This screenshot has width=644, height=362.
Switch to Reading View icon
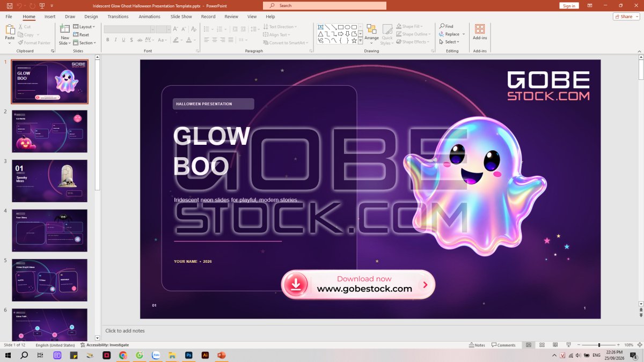click(554, 345)
